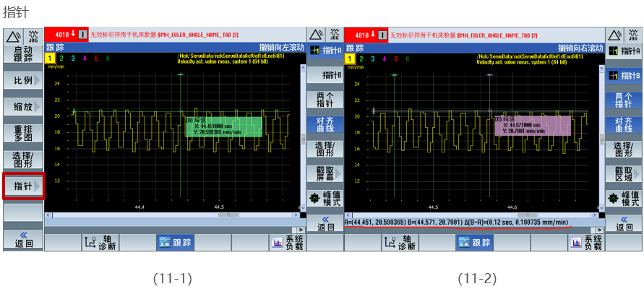The image size is (644, 289).
Task: Activate 峰值模式 in the 截取区域 column
Action: click(624, 198)
